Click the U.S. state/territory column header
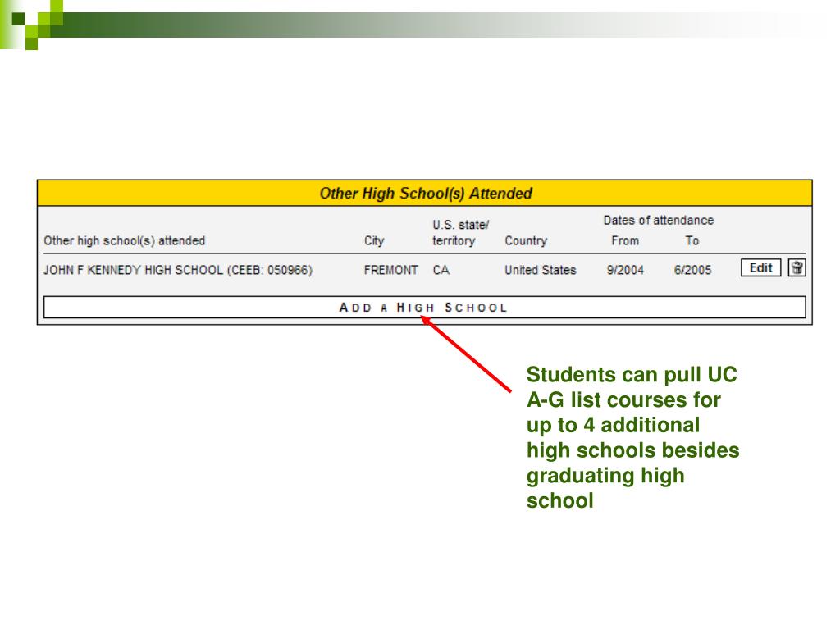Screen dimensions: 840x630 (x=460, y=233)
